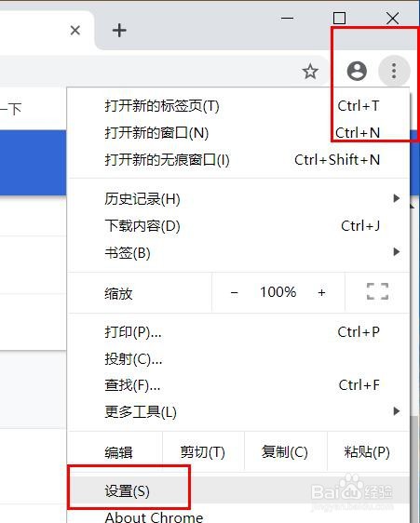Maximize the Chrome window
The height and width of the screenshot is (523, 420).
click(339, 18)
